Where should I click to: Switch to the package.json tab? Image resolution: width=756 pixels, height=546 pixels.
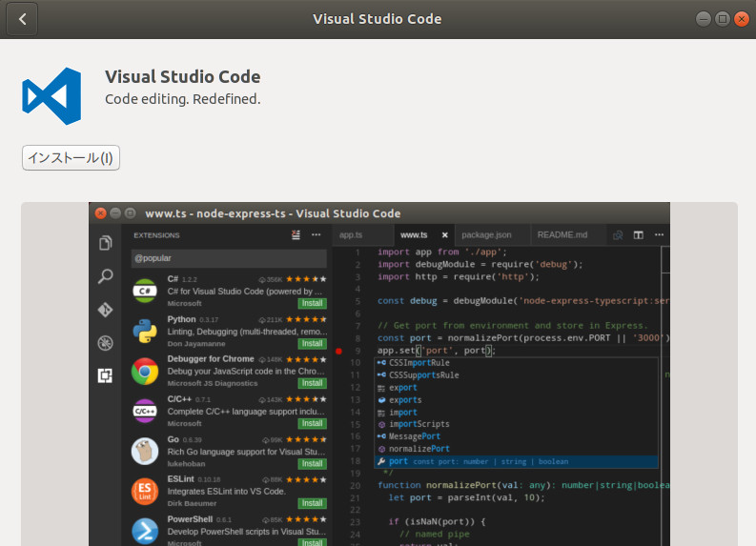pyautogui.click(x=486, y=234)
